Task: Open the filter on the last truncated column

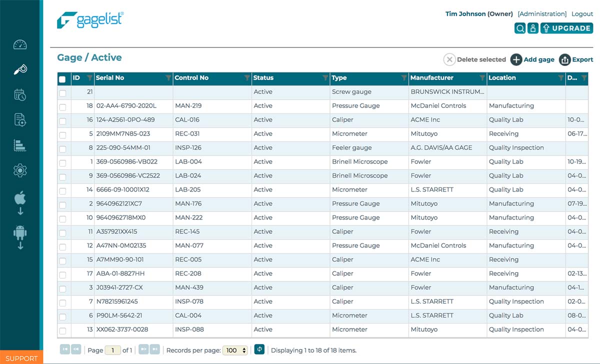Action: coord(584,78)
